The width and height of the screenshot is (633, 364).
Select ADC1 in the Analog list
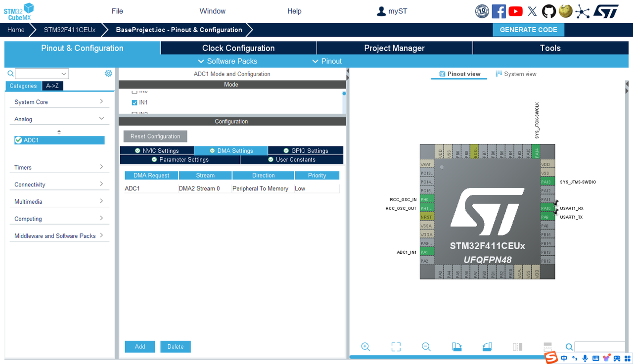click(x=59, y=140)
